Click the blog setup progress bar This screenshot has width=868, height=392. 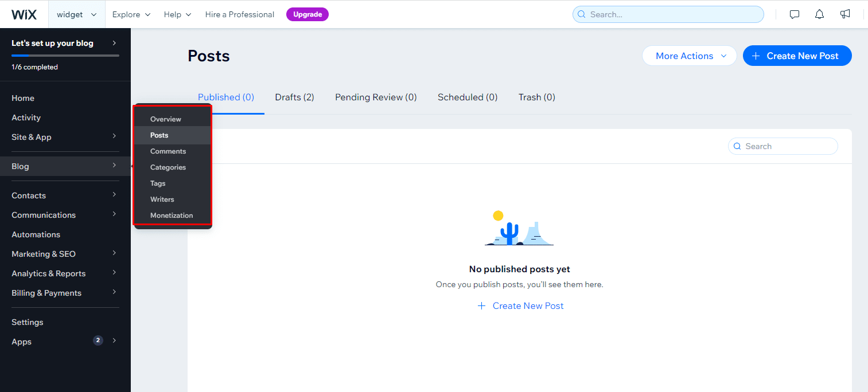(65, 56)
